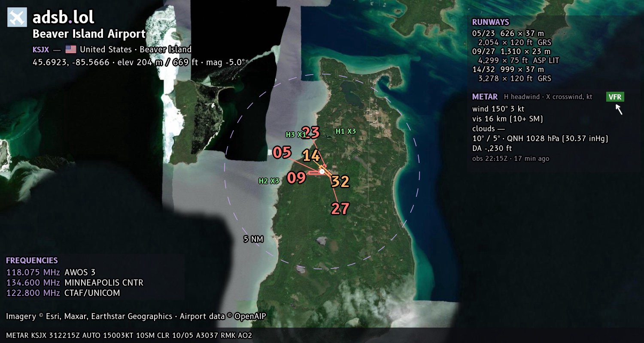Click runway 23 label on the map

click(311, 132)
